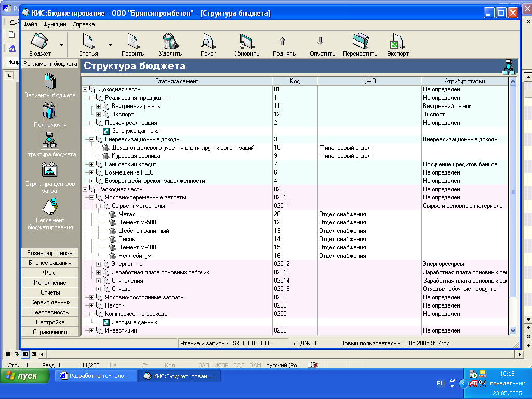Open the Отчеты section
The image size is (532, 399).
50,292
